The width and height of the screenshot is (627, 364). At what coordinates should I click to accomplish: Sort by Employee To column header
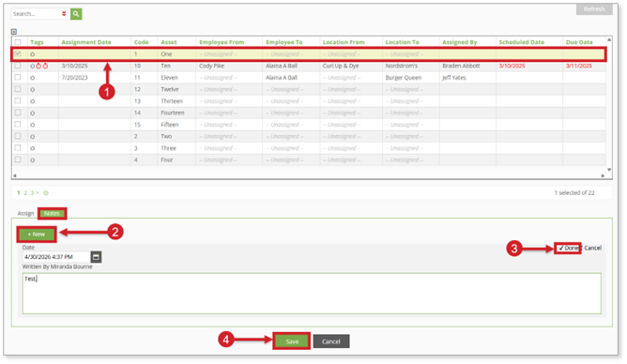(284, 42)
